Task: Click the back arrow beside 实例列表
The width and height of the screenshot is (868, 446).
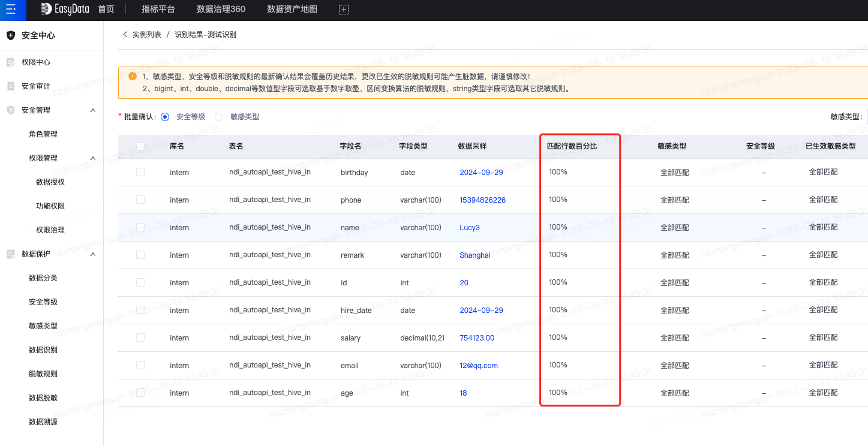Action: click(x=125, y=35)
